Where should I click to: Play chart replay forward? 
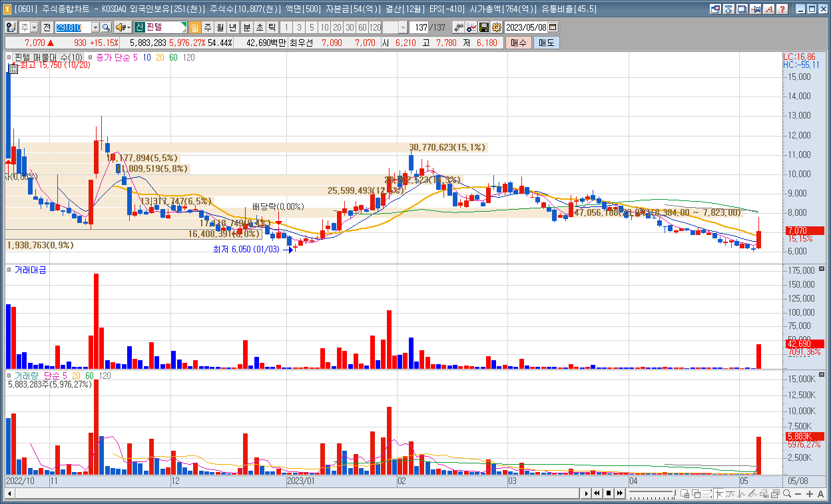[587, 493]
